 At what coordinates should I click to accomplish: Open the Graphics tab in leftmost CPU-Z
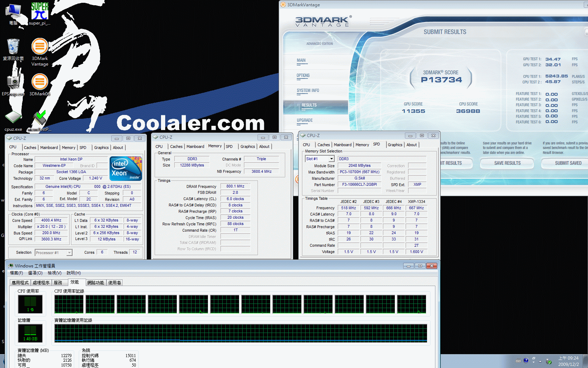pos(101,148)
